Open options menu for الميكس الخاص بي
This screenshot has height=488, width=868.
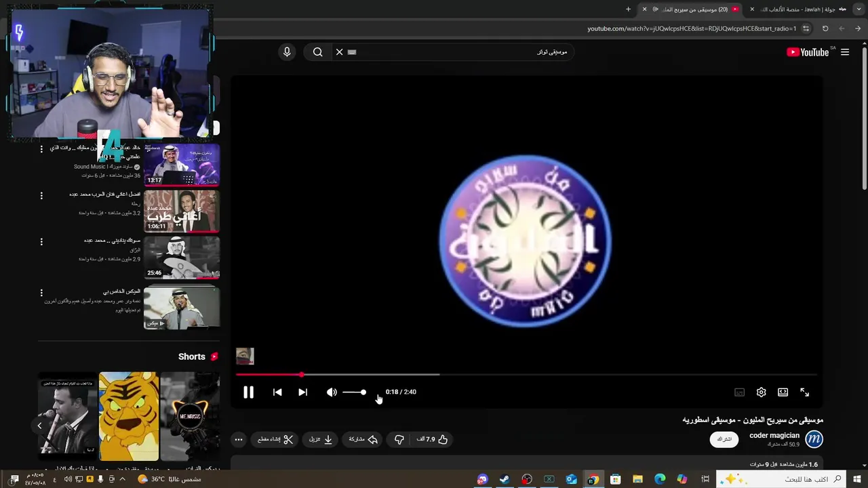coord(41,293)
